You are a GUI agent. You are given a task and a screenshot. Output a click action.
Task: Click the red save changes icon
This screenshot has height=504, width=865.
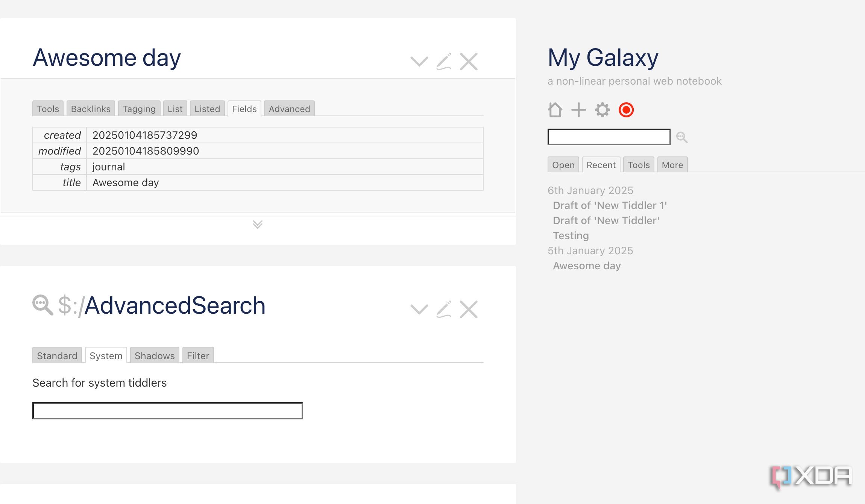click(x=625, y=110)
